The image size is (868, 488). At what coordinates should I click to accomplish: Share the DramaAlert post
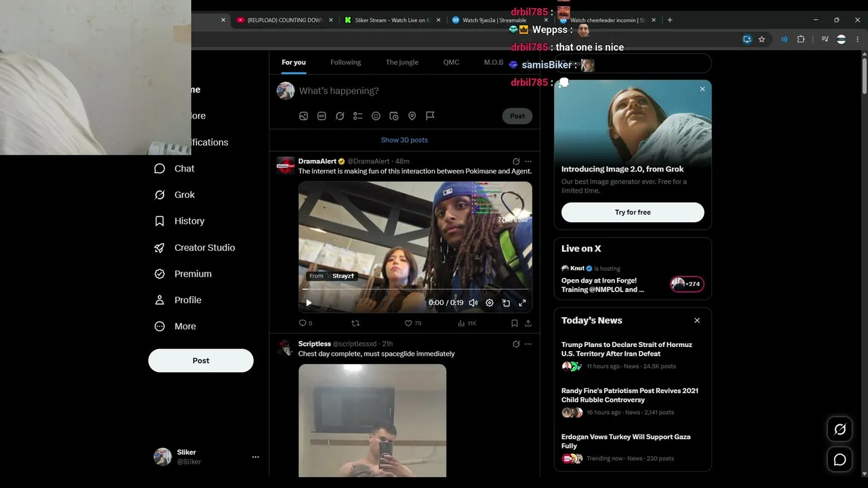pos(528,323)
